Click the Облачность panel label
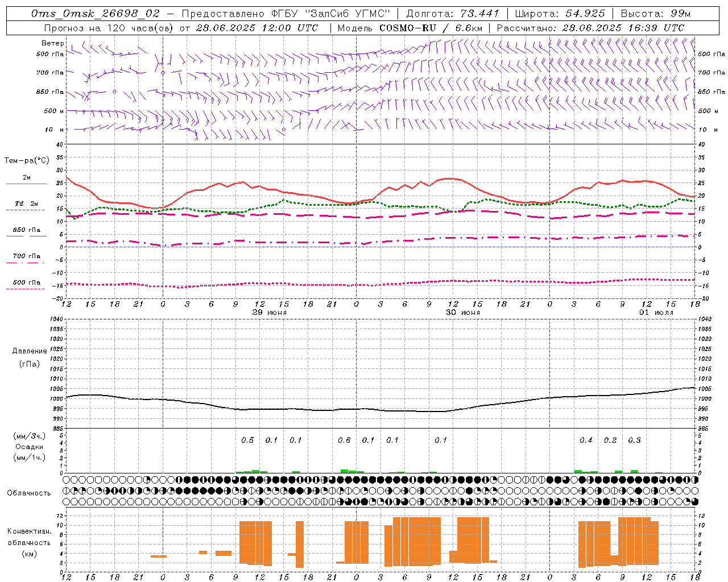Screen dimensions: 728x582 29,493
